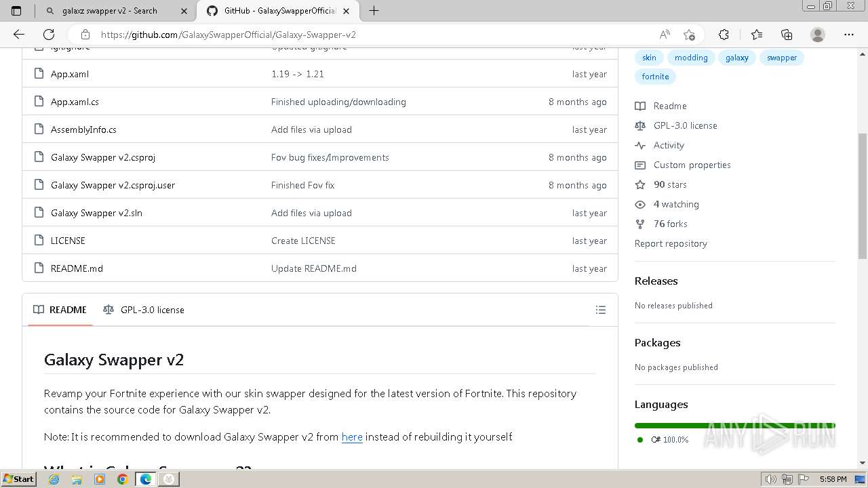Open the Readme sidebar link
Screen dimensions: 868x488
(661, 106)
